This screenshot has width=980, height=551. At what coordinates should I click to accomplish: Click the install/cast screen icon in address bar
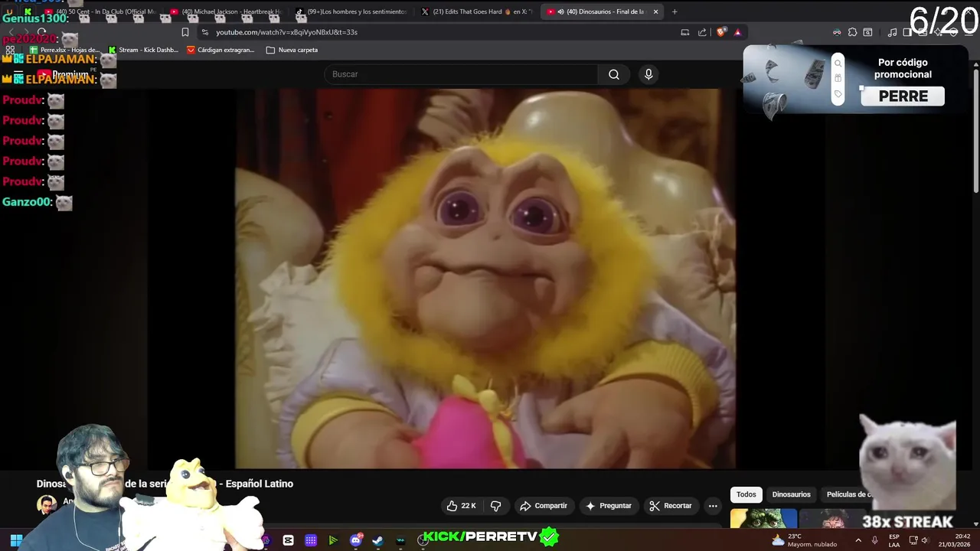684,32
